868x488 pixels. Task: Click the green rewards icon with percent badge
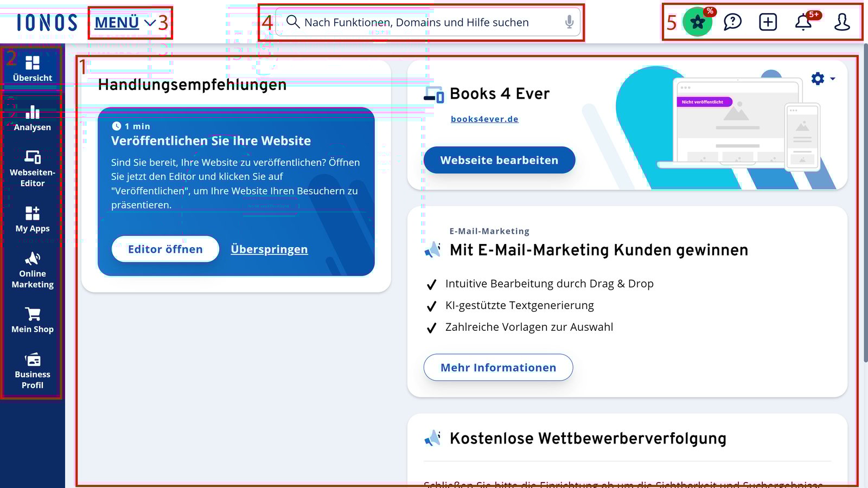[697, 22]
